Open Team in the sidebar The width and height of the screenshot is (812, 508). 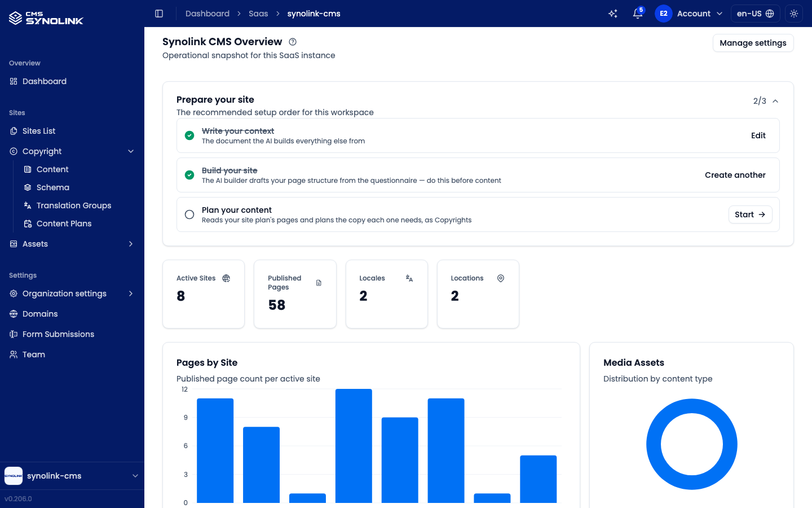[72, 354]
